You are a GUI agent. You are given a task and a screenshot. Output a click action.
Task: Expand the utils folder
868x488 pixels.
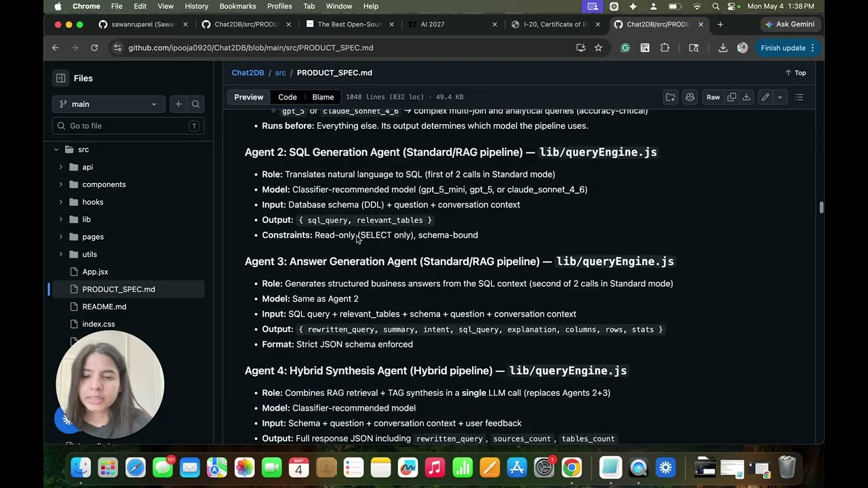(60, 254)
